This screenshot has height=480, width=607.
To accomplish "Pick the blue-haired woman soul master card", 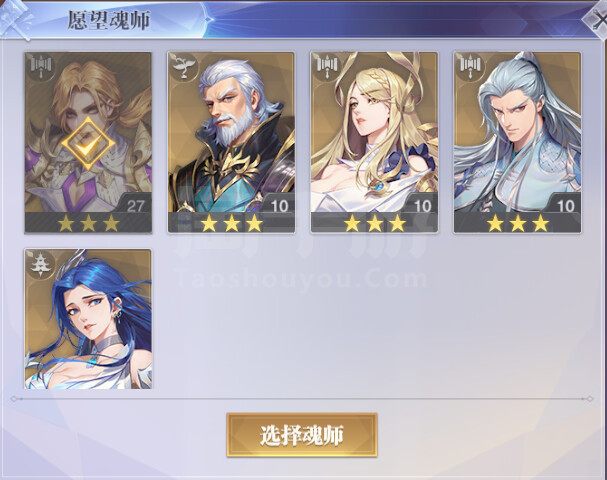I will point(88,319).
